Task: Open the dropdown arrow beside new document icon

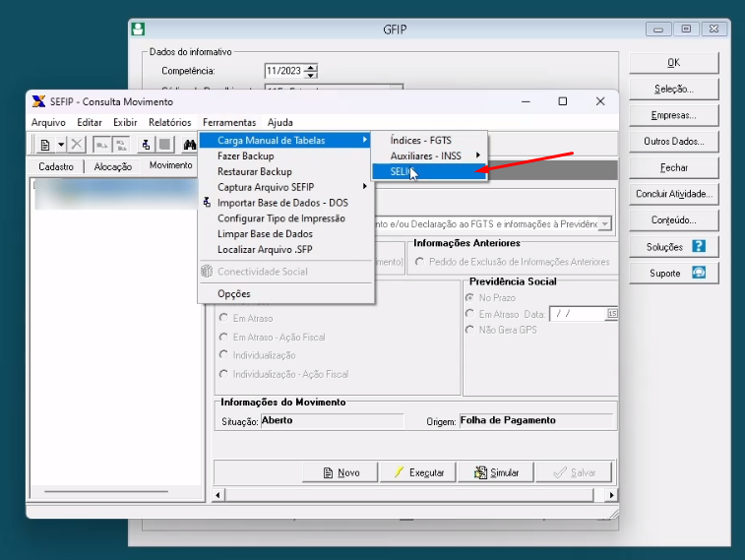Action: pos(61,145)
